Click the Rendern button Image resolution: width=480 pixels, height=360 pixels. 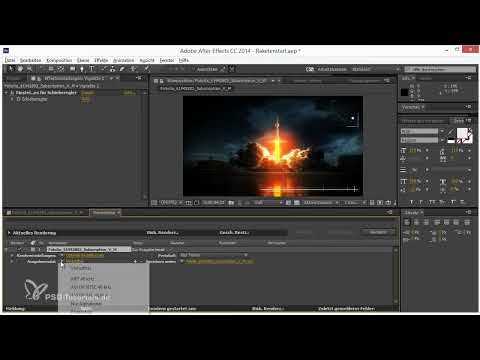coord(378,232)
